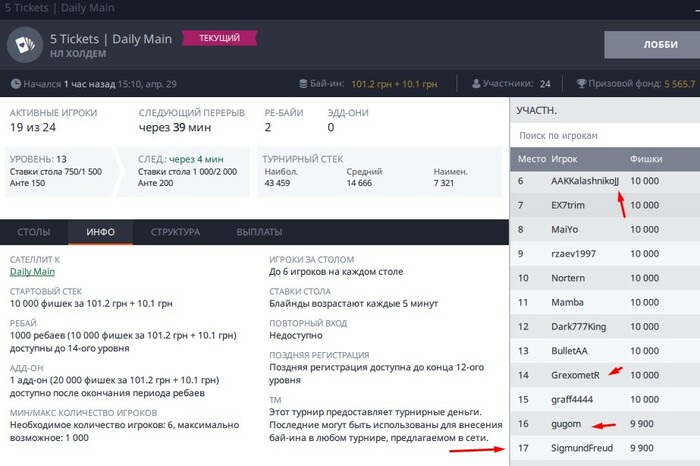Screen dimensions: 700x466
Task: Select the ИНФО tab
Action: point(100,232)
